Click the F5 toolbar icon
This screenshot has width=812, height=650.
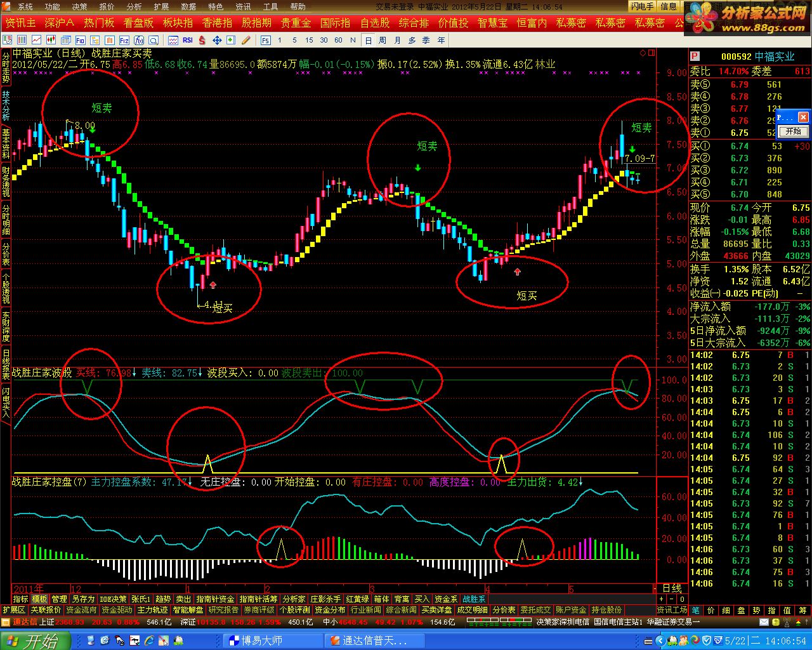(265, 40)
